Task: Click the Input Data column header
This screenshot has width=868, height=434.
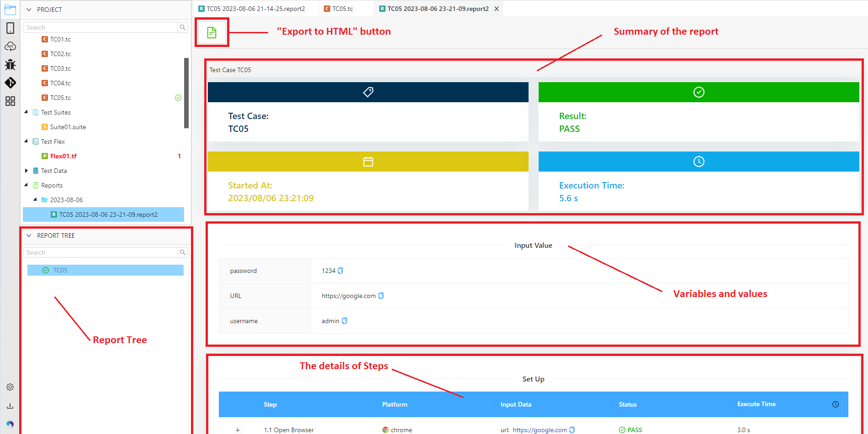Action: [516, 404]
